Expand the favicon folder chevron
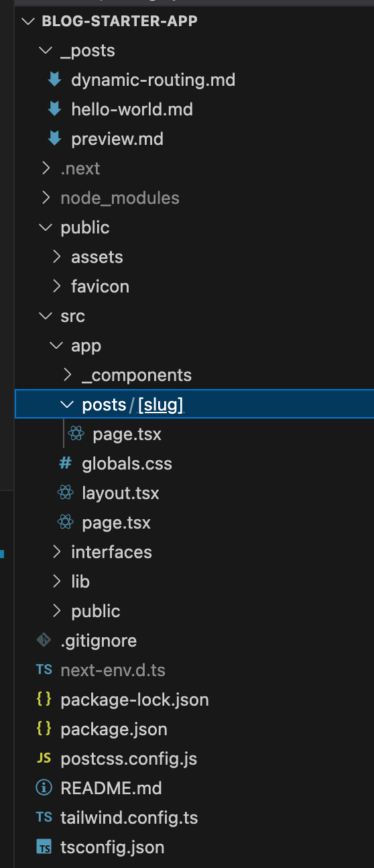Screen dimensions: 374x868 tap(56, 286)
